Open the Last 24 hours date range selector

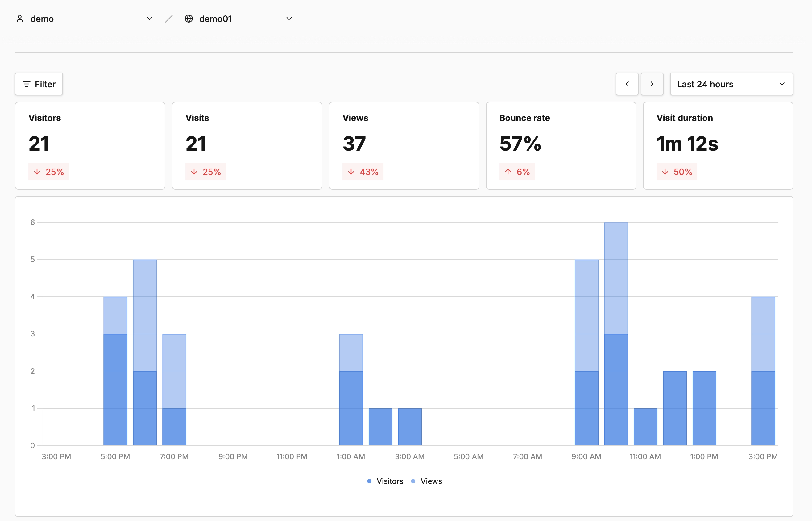(731, 84)
